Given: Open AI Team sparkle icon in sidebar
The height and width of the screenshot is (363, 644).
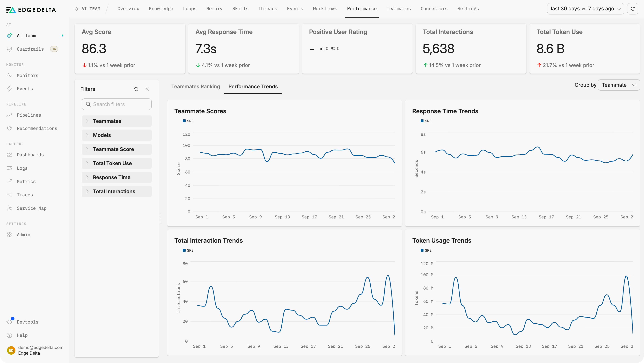Looking at the screenshot, I should point(10,36).
